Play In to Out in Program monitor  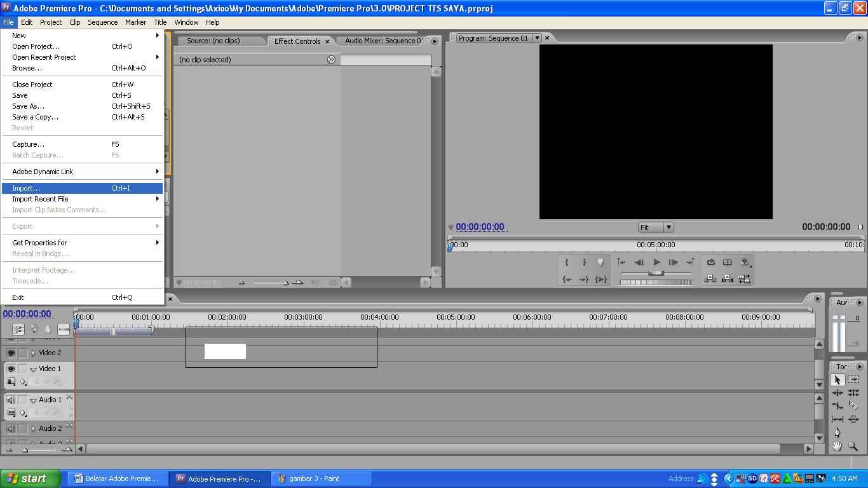coord(600,279)
